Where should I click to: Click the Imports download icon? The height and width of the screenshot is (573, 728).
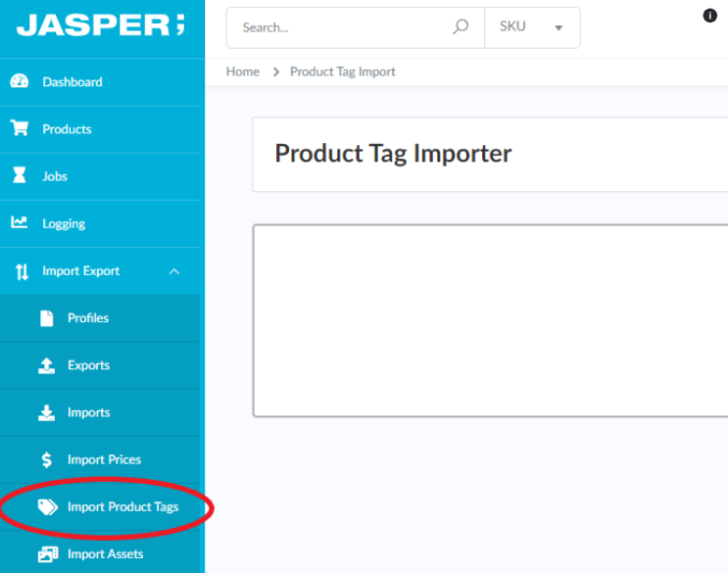46,412
